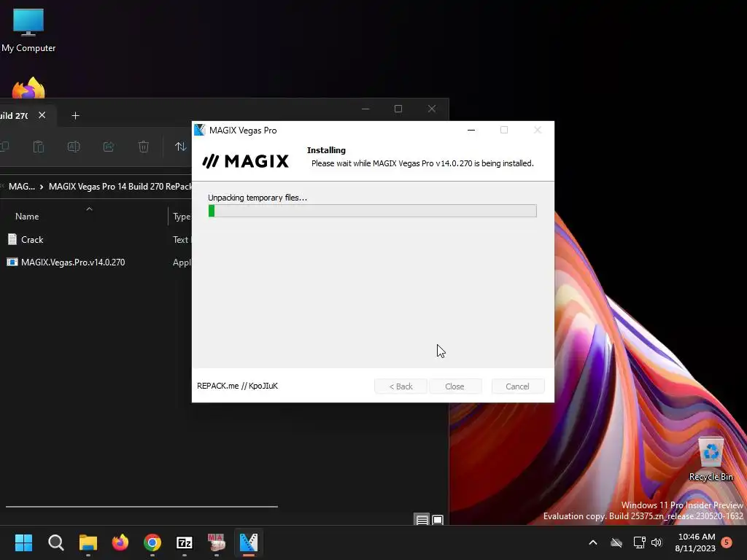
Task: Open the Sort options in Explorer toolbar
Action: pos(181,147)
